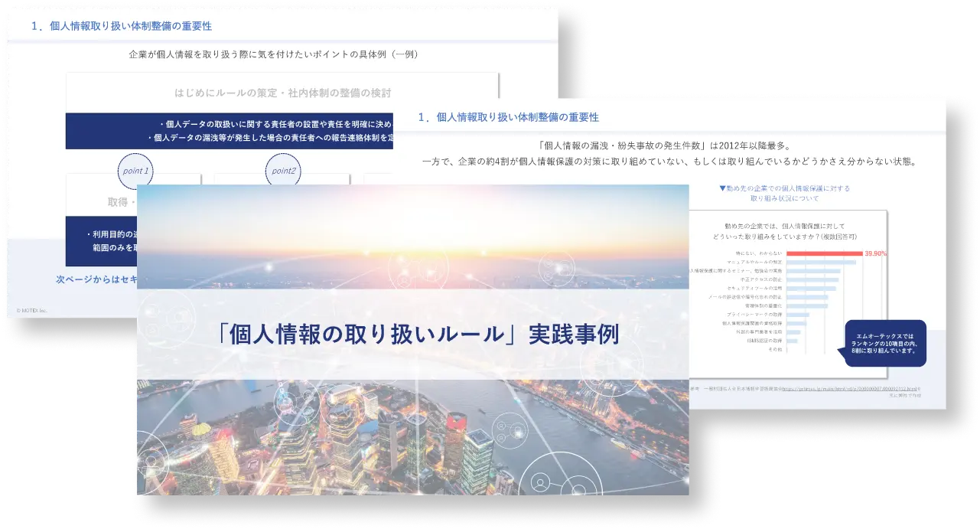Click the ISMS認定の取得 chart bar

click(x=792, y=341)
